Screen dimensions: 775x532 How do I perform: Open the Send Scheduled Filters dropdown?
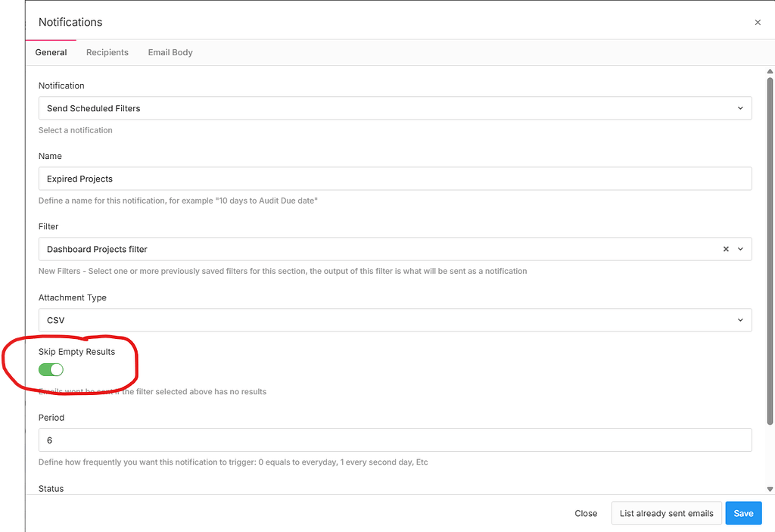coord(395,107)
